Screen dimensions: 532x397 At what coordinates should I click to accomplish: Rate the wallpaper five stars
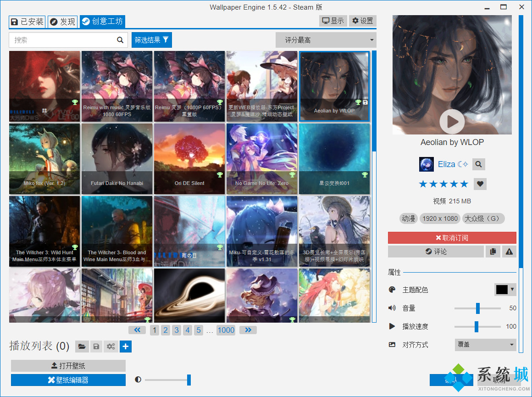click(465, 184)
